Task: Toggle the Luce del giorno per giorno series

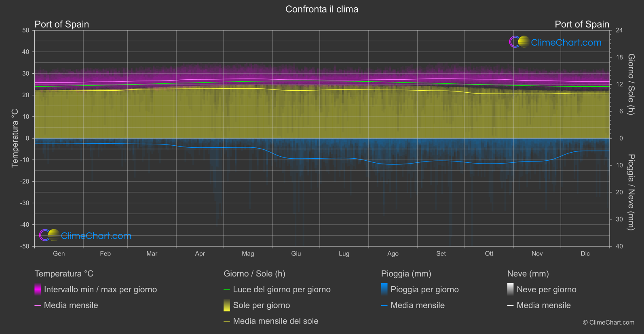Action: [282, 289]
